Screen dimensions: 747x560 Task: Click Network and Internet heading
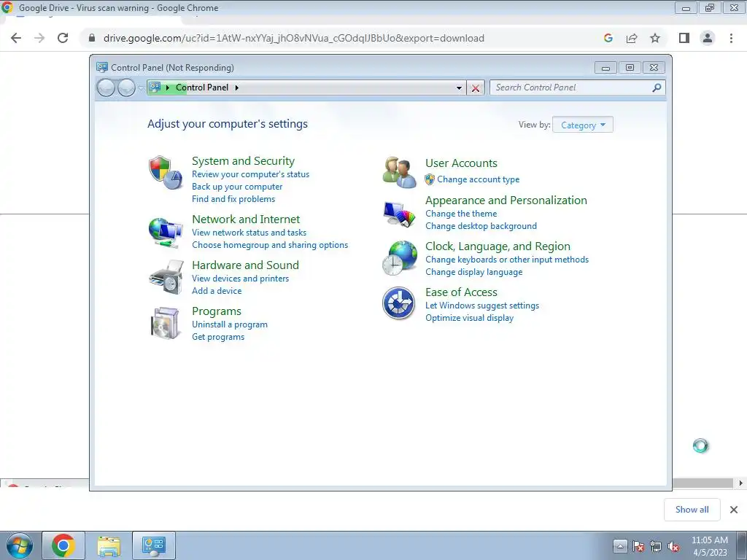(246, 219)
